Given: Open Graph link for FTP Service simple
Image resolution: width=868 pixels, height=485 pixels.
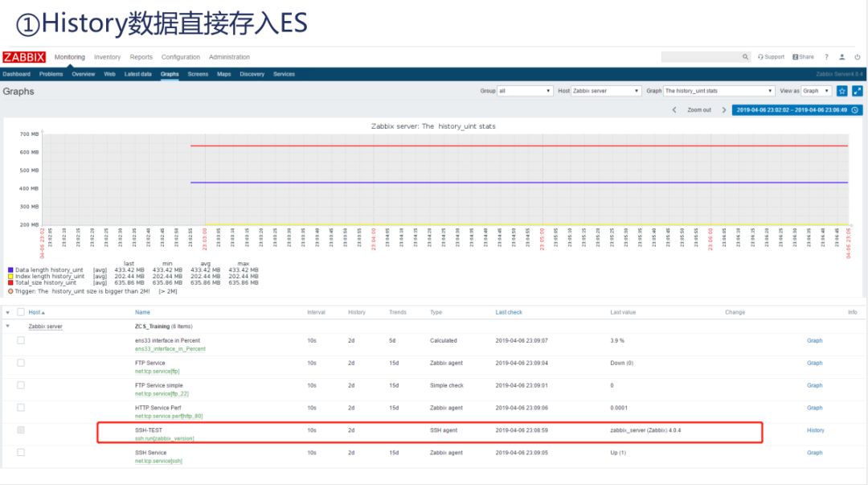Looking at the screenshot, I should click(814, 385).
